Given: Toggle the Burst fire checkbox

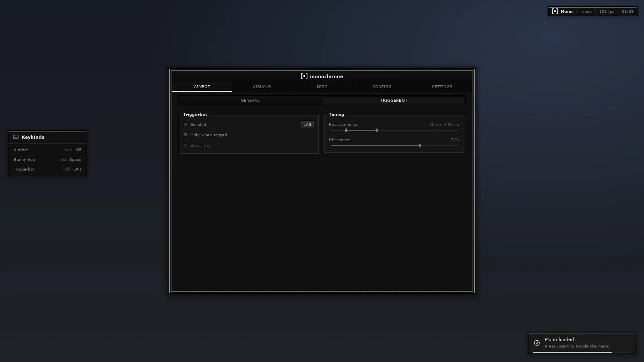Looking at the screenshot, I should 185,145.
